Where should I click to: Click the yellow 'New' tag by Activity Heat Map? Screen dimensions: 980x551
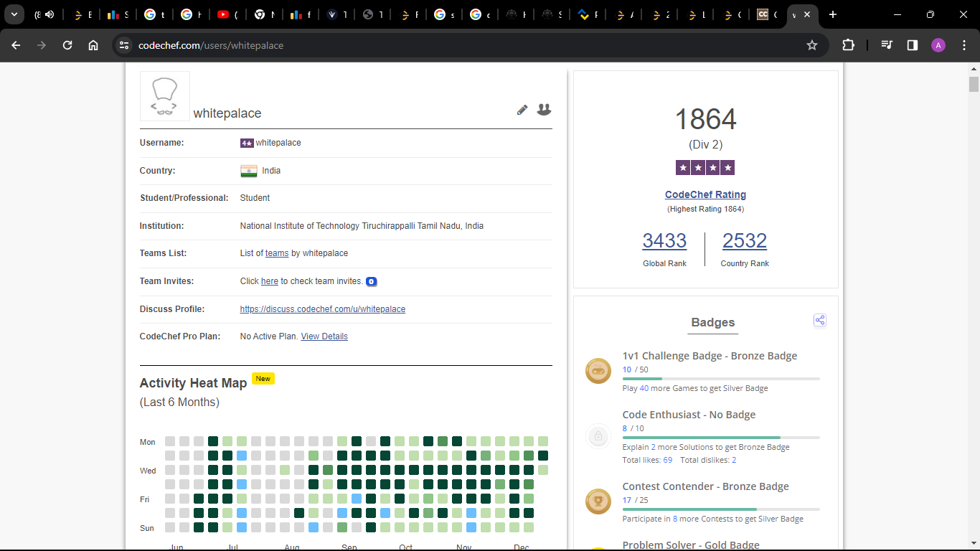pos(263,378)
